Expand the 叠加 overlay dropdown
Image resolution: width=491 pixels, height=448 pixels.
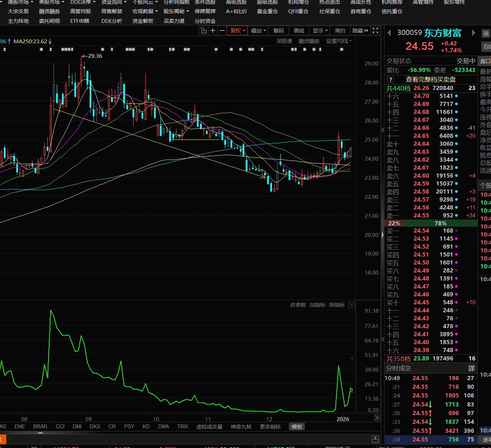click(x=258, y=31)
